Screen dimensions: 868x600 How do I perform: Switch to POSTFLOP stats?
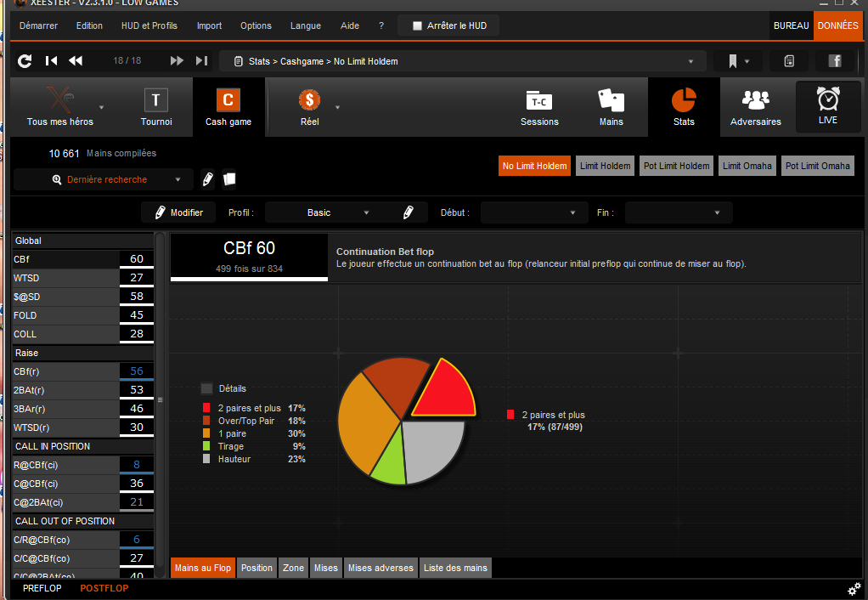[x=104, y=588]
